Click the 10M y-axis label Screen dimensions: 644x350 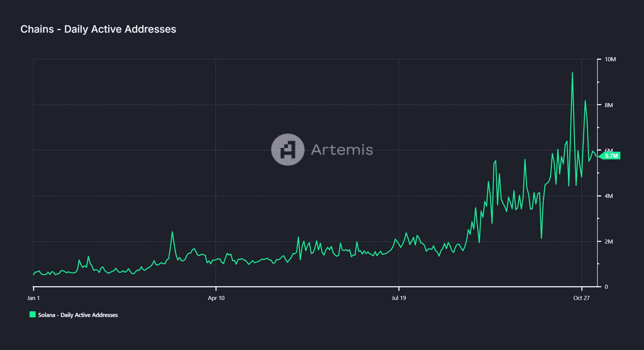pyautogui.click(x=610, y=60)
